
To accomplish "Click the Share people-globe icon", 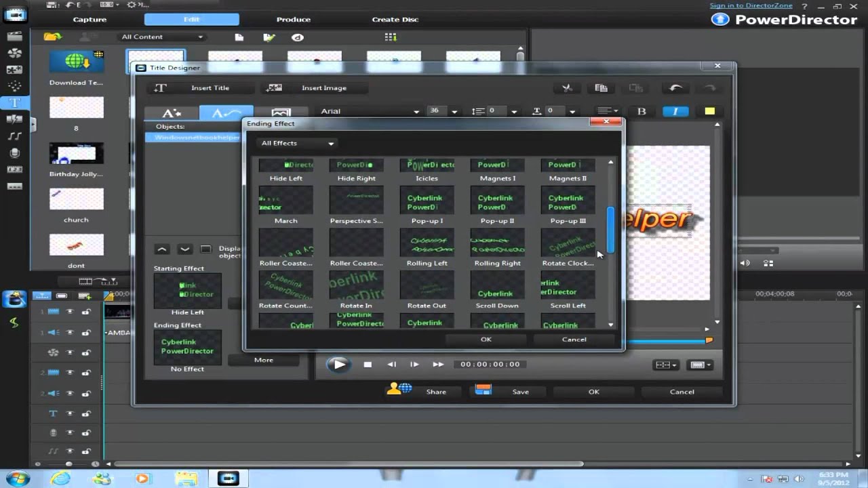I will (x=399, y=389).
